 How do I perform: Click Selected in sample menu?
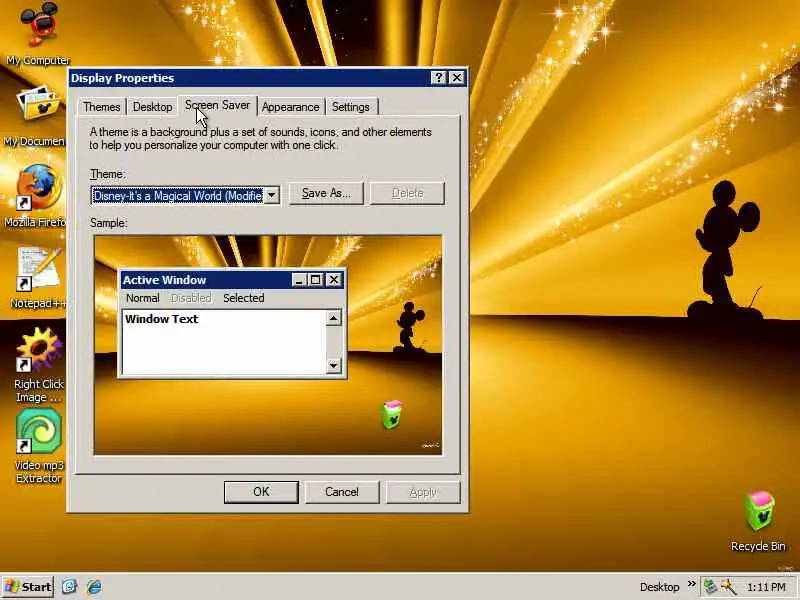coord(243,298)
